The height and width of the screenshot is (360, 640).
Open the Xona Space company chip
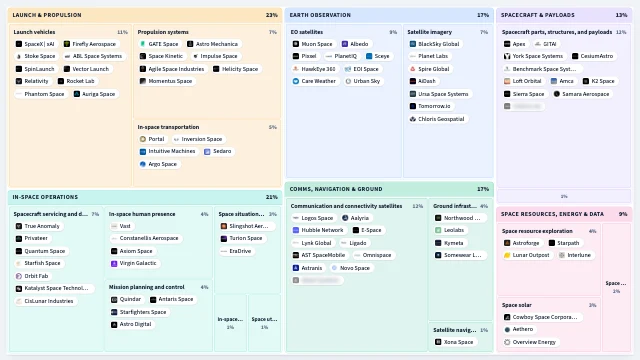coord(454,342)
